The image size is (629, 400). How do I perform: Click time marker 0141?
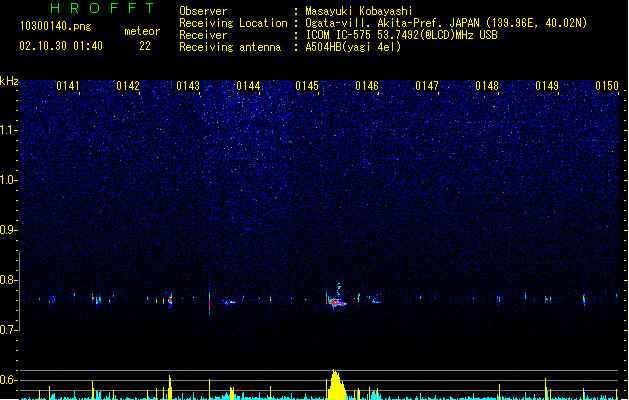[68, 86]
